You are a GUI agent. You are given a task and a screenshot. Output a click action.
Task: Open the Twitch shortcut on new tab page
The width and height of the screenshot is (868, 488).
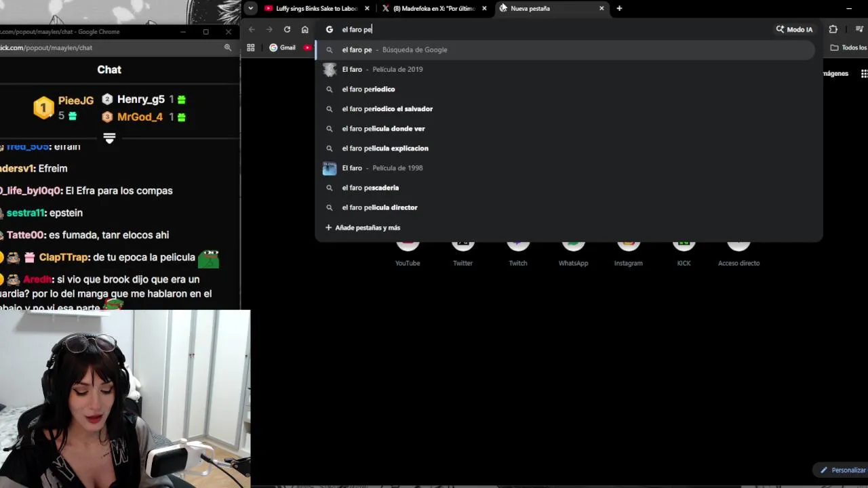click(518, 253)
